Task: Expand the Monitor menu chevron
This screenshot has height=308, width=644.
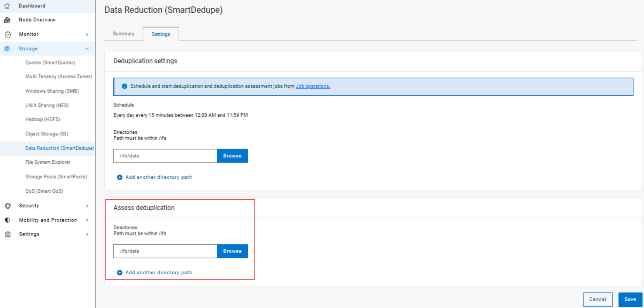Action: point(87,35)
